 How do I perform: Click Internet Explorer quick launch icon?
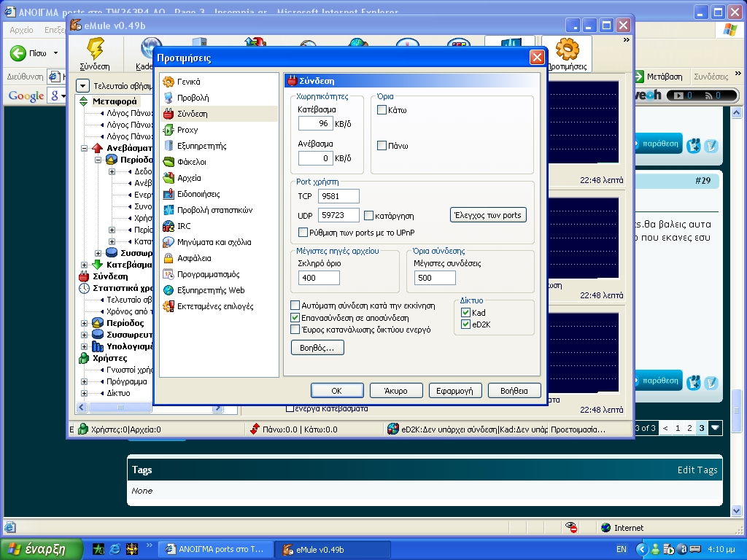coord(115,549)
